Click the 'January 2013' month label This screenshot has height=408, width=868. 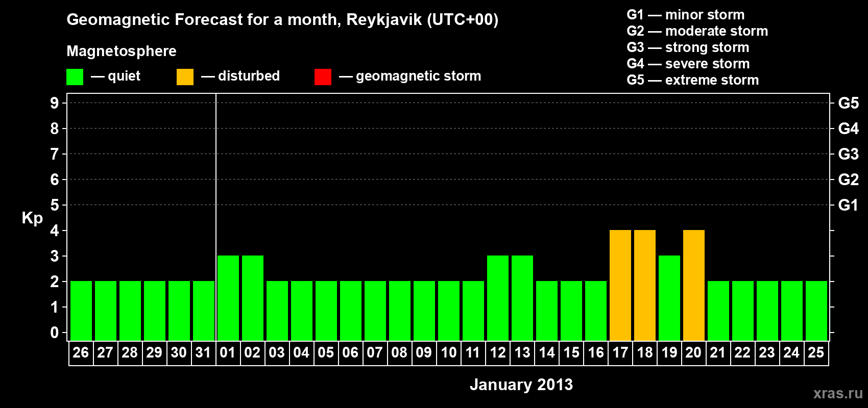521,385
